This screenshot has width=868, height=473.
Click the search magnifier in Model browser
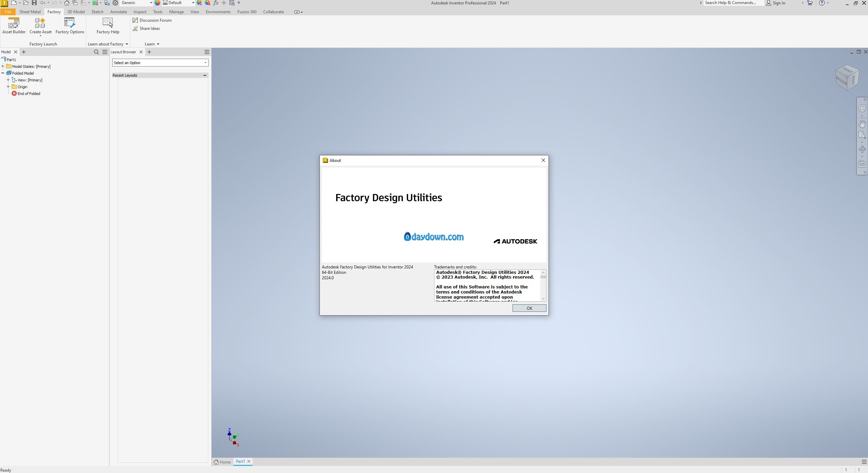click(96, 52)
